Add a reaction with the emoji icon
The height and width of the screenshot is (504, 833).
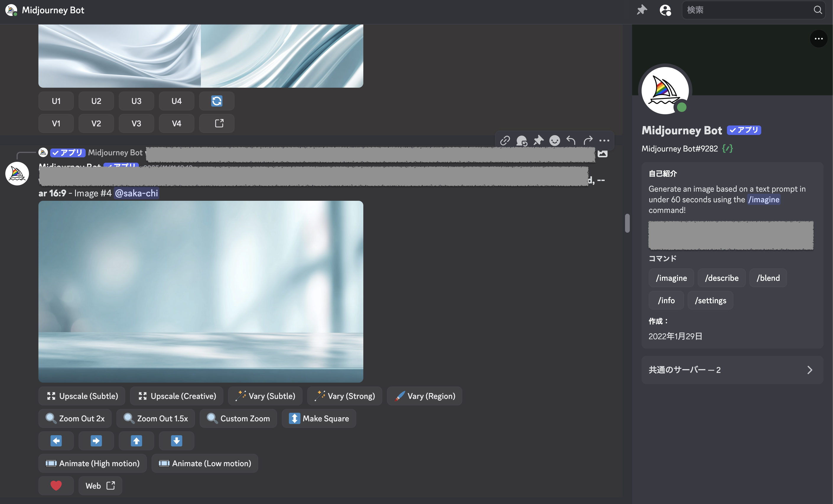click(554, 140)
